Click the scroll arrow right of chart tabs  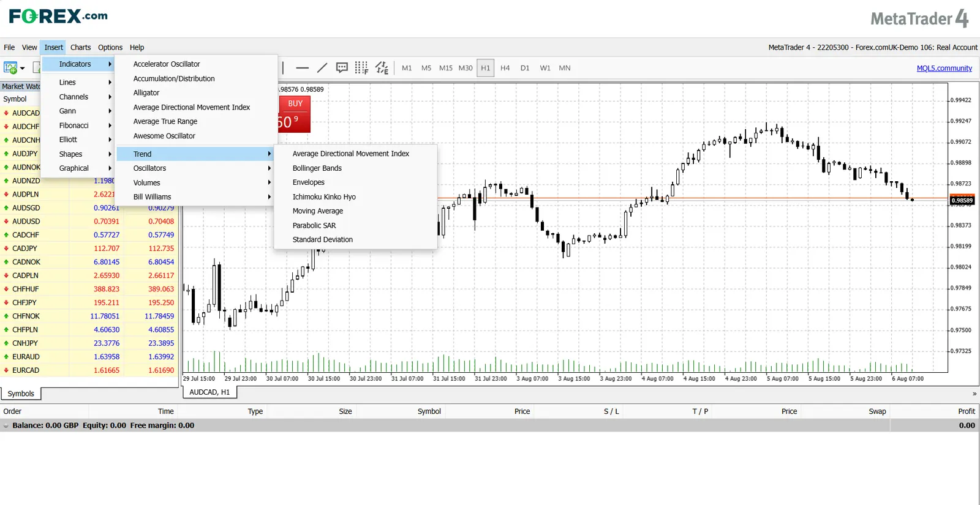[974, 394]
